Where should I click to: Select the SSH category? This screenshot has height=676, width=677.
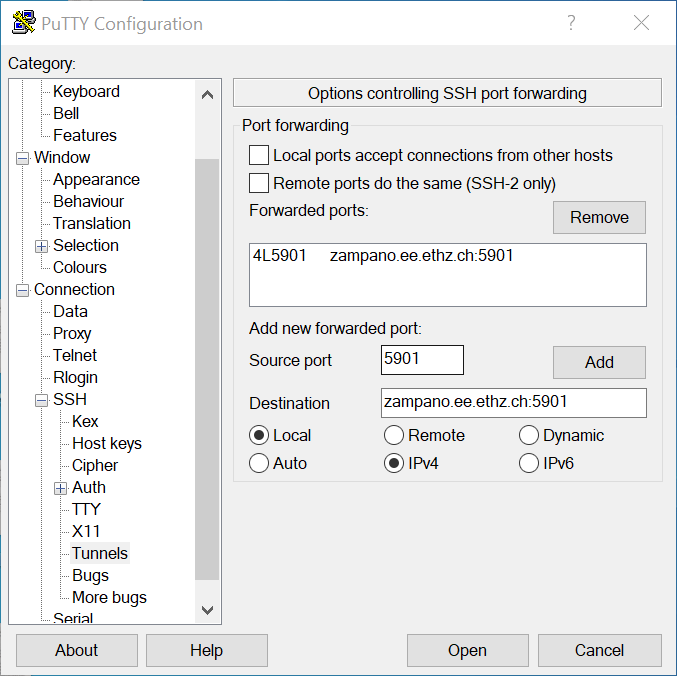point(70,400)
